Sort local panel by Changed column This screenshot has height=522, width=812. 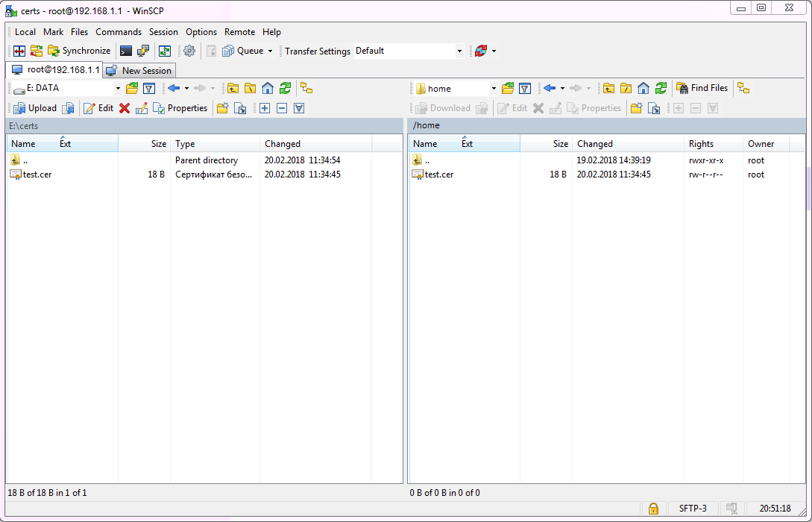point(316,144)
